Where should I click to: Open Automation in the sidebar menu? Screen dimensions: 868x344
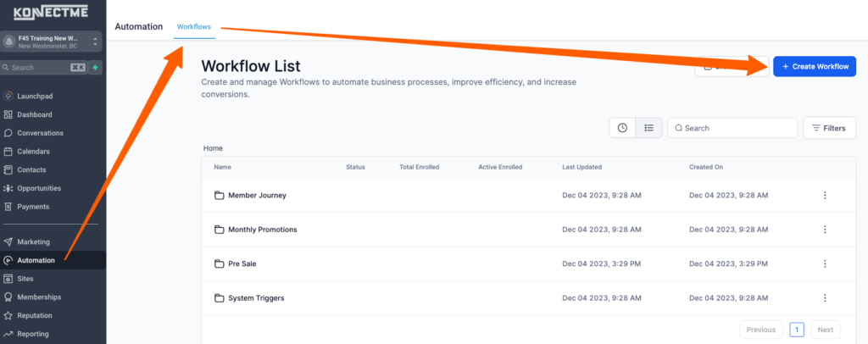click(36, 260)
